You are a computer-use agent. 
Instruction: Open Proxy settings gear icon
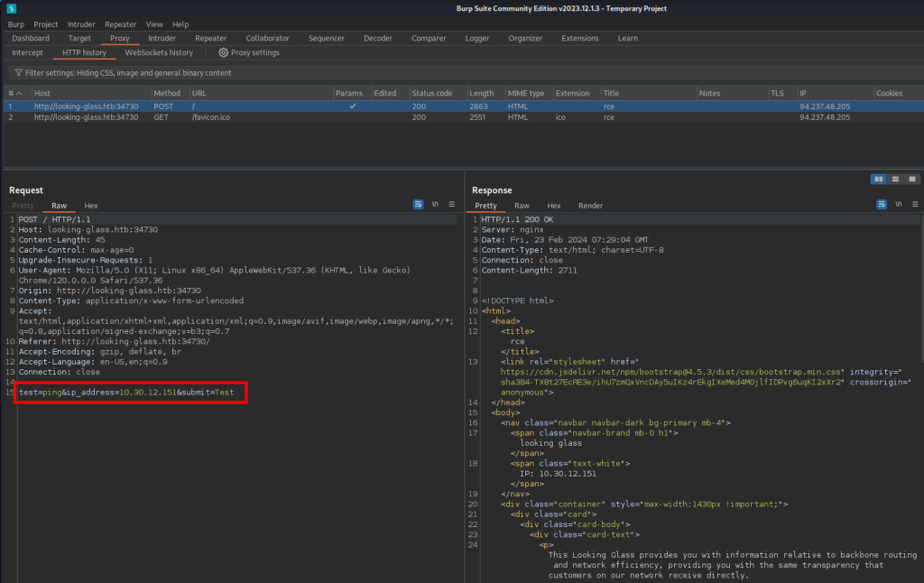pyautogui.click(x=223, y=53)
